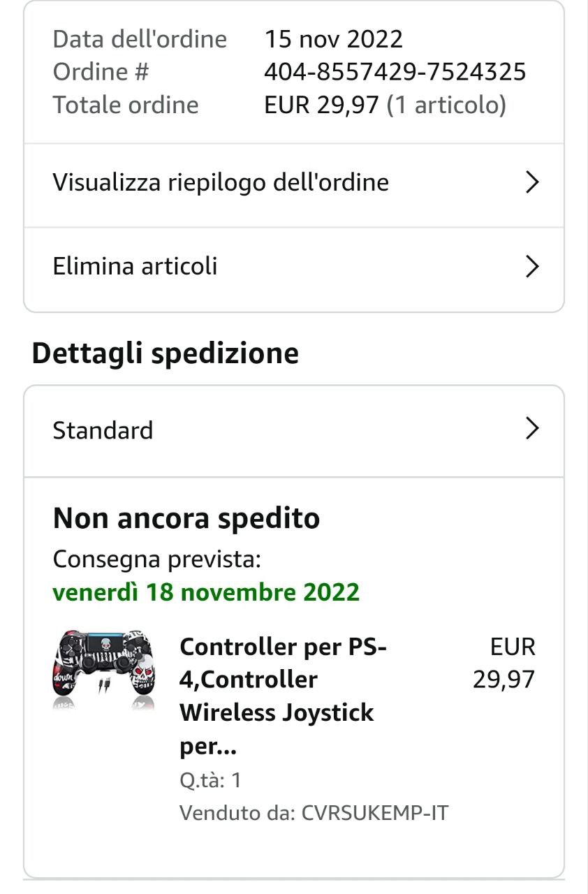Click order total EUR 29,97 at top
The image size is (588, 894).
321,105
